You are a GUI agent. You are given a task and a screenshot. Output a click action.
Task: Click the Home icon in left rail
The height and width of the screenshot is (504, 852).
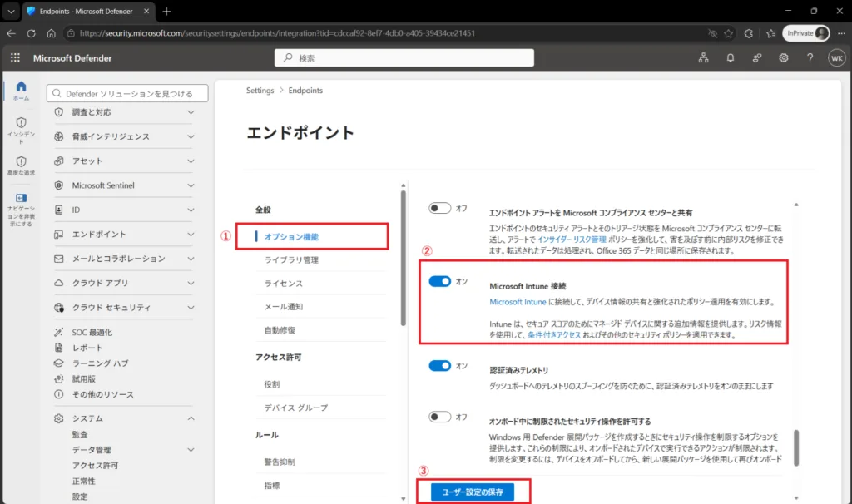[x=21, y=86]
